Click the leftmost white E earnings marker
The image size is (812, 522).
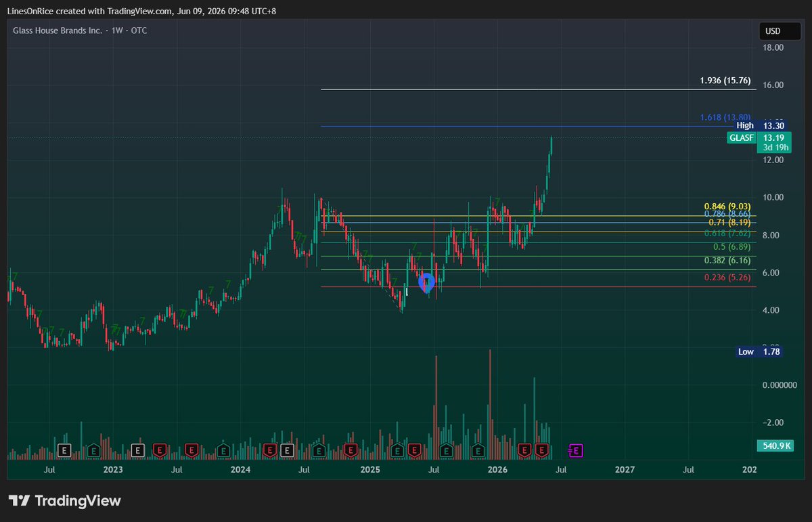[64, 450]
